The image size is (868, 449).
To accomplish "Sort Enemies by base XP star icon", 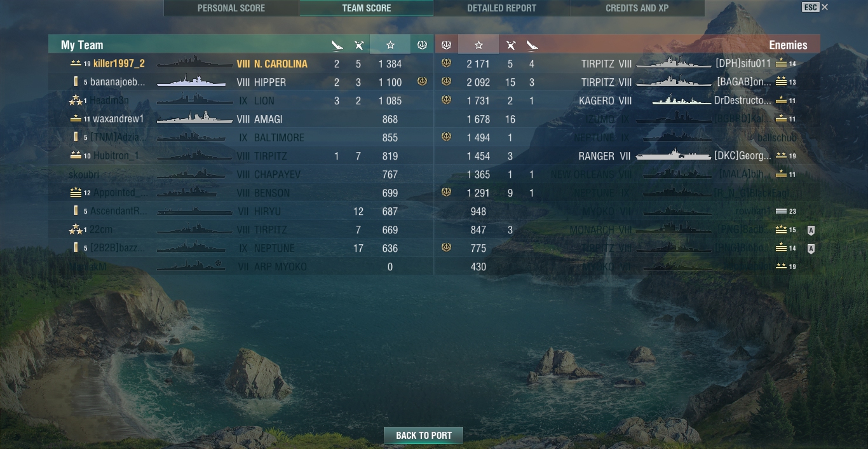I will 478,45.
